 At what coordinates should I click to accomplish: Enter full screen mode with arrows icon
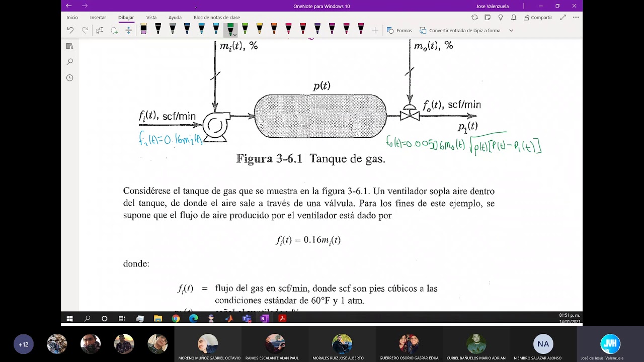(563, 17)
